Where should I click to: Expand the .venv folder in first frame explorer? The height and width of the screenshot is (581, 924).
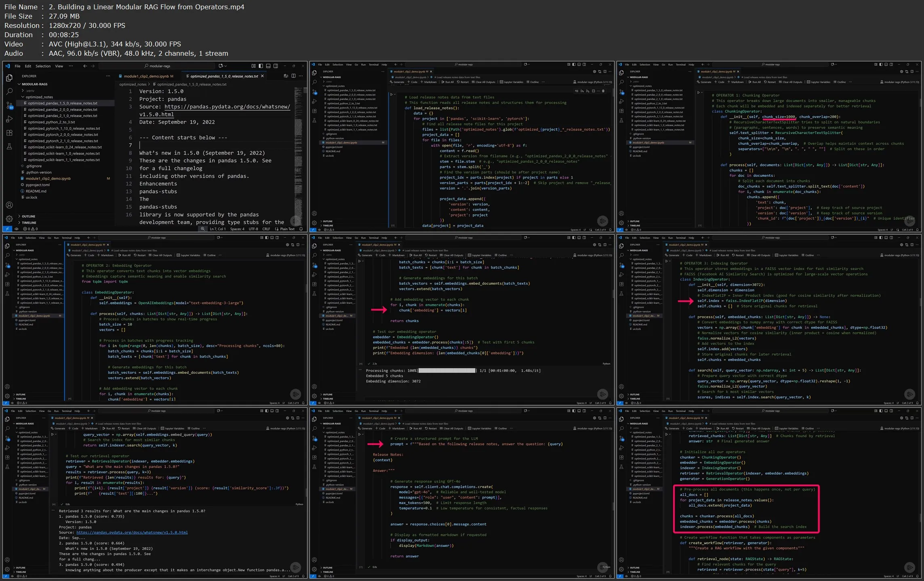point(30,90)
